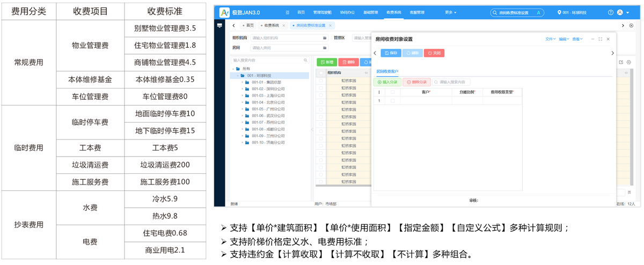This screenshot has width=644, height=265.
Task: Open the user account dropdown arrow
Action: 627,12
